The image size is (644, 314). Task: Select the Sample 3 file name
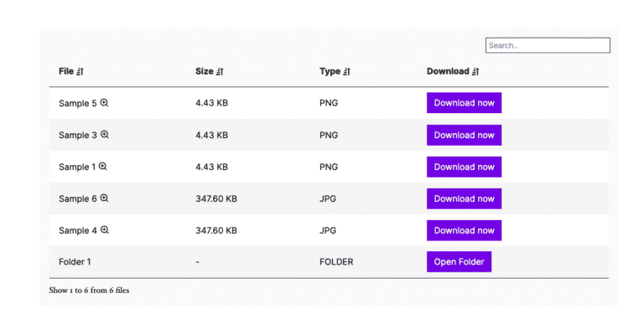(x=78, y=136)
